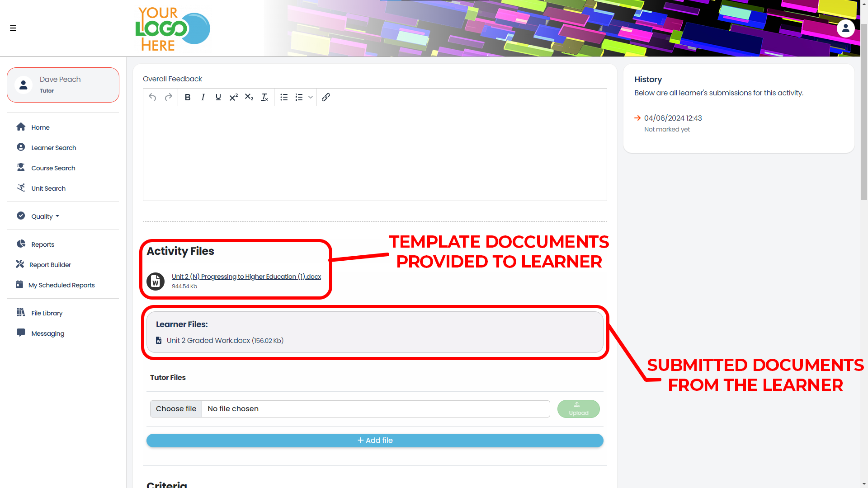Click the green Upload button
The width and height of the screenshot is (868, 488).
[578, 408]
